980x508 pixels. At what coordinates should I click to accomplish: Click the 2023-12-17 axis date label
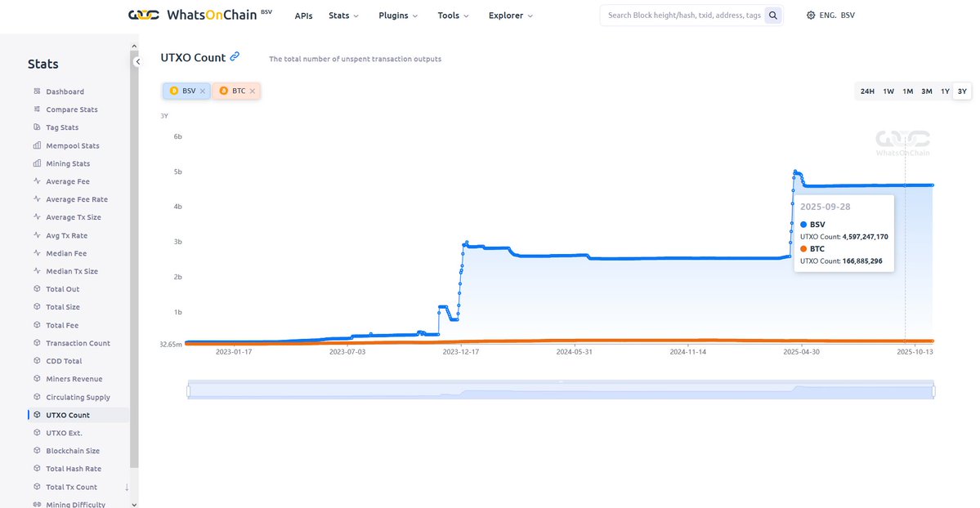[x=461, y=352]
